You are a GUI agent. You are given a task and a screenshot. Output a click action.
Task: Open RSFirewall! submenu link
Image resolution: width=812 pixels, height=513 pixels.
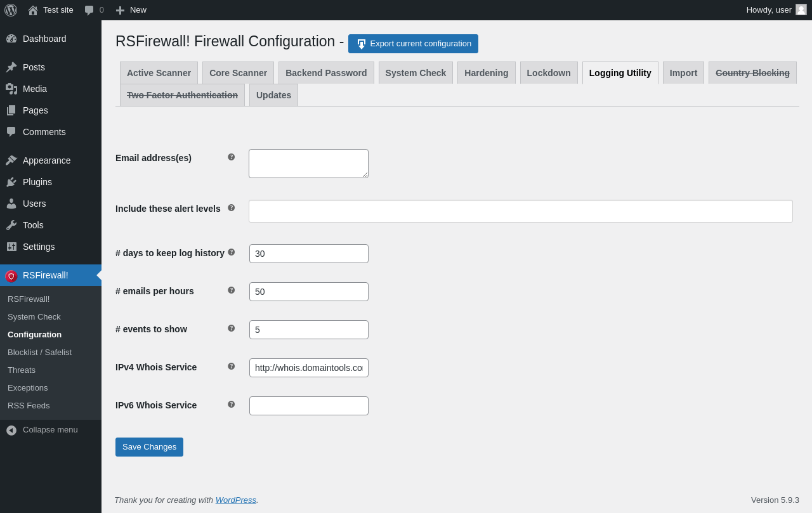[x=29, y=299]
